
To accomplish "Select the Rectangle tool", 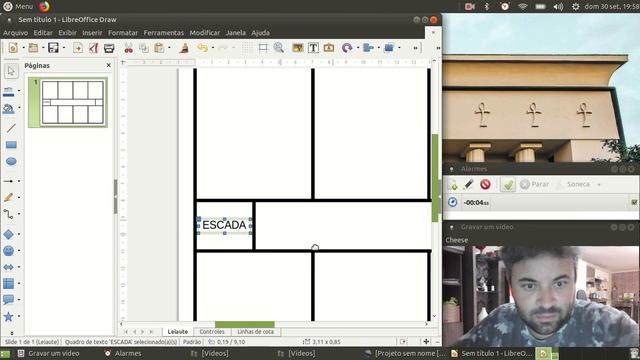I will point(11,145).
